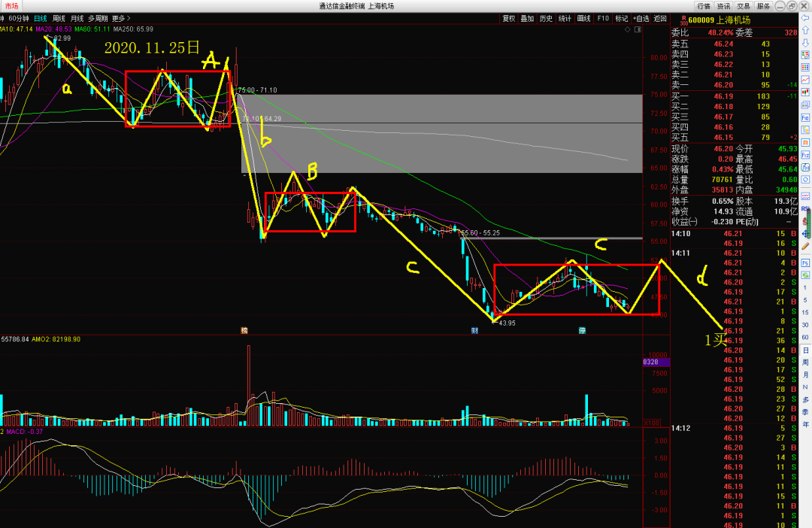Click the MA20: 48.53 indicator label
This screenshot has height=528, width=812.
tap(53, 29)
